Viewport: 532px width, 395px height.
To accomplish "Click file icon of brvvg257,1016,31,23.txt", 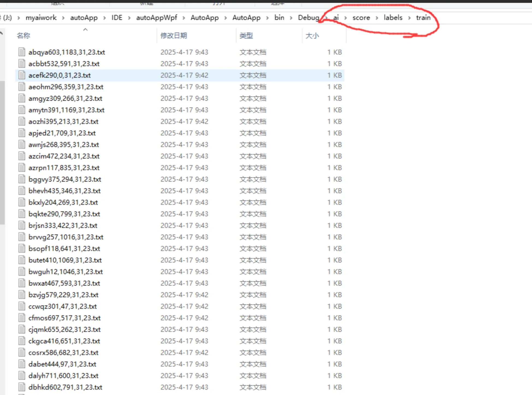I will [22, 237].
